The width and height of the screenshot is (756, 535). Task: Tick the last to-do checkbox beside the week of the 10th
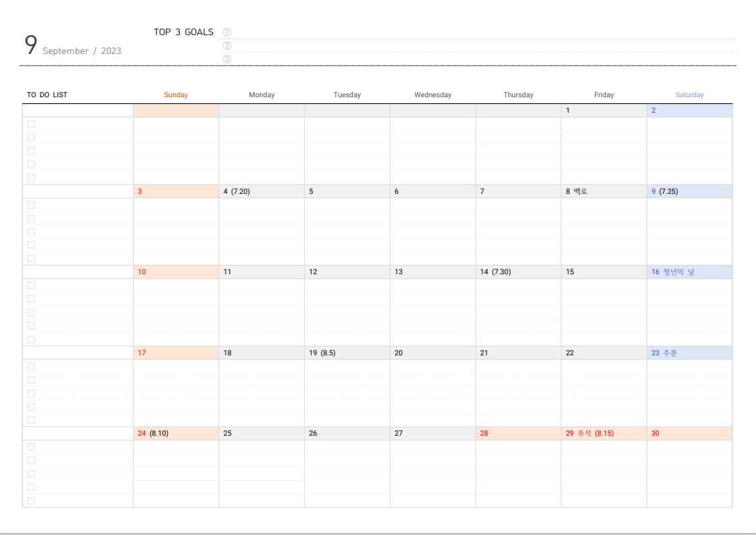(31, 339)
